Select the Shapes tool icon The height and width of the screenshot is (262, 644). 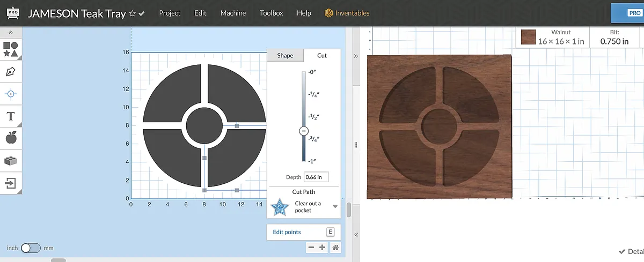tap(11, 49)
